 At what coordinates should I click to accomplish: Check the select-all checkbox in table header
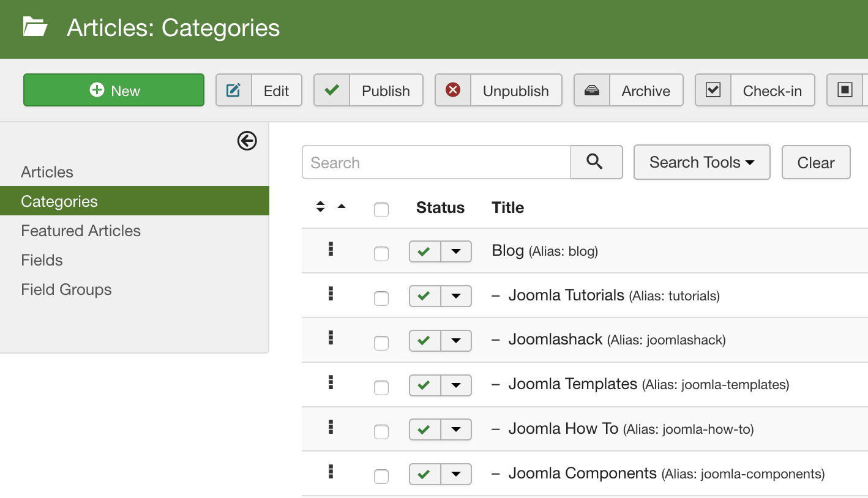pyautogui.click(x=381, y=210)
